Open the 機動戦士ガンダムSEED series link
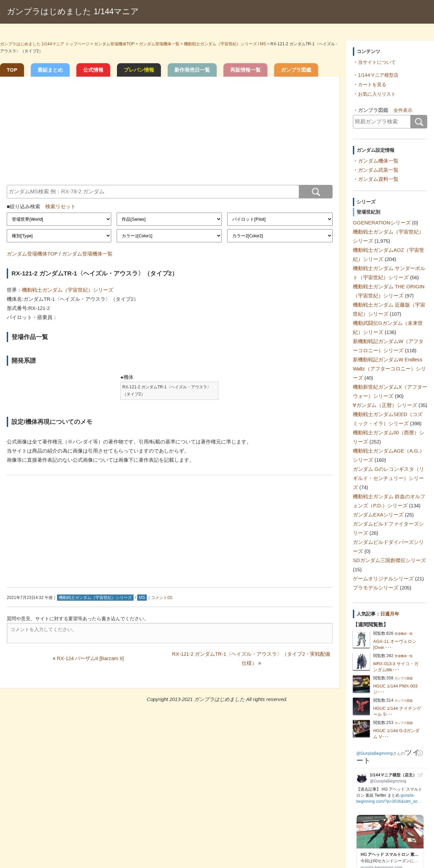The height and width of the screenshot is (868, 434). coord(387,419)
